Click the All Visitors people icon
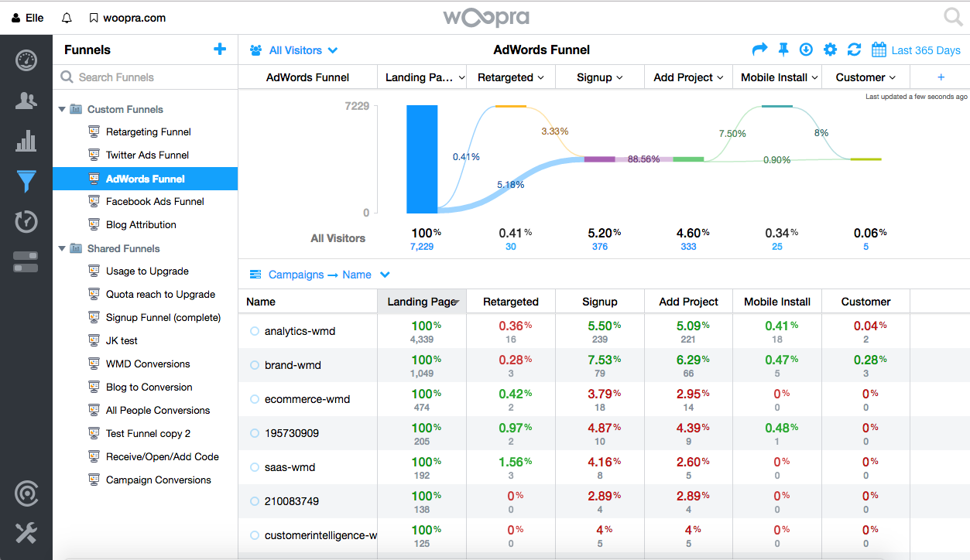 click(256, 50)
